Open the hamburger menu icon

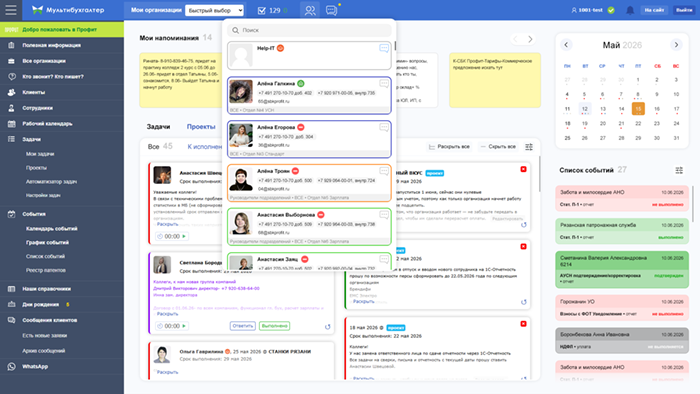click(x=11, y=10)
